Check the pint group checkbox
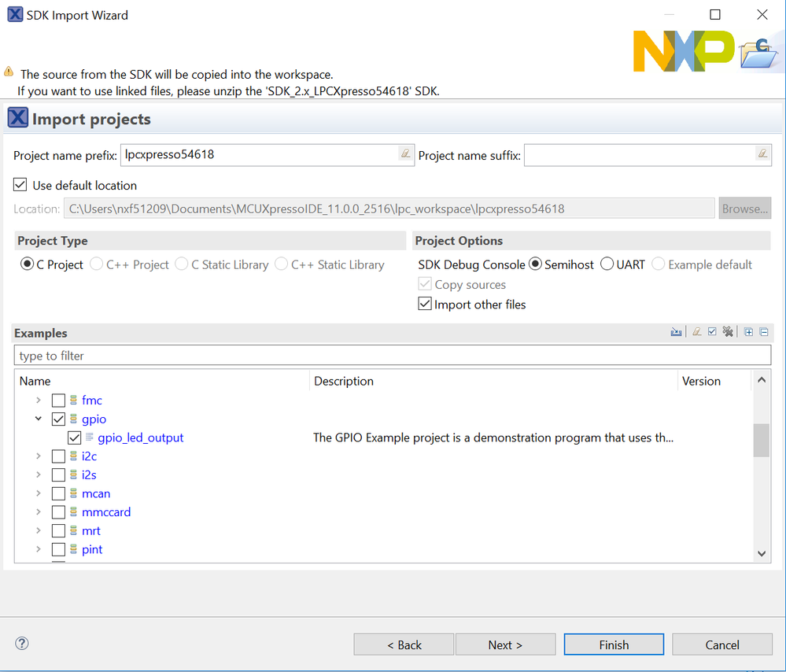This screenshot has height=672, width=786. 59,549
